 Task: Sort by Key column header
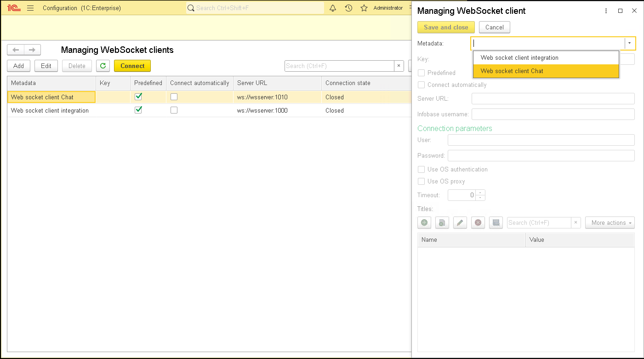tap(113, 83)
